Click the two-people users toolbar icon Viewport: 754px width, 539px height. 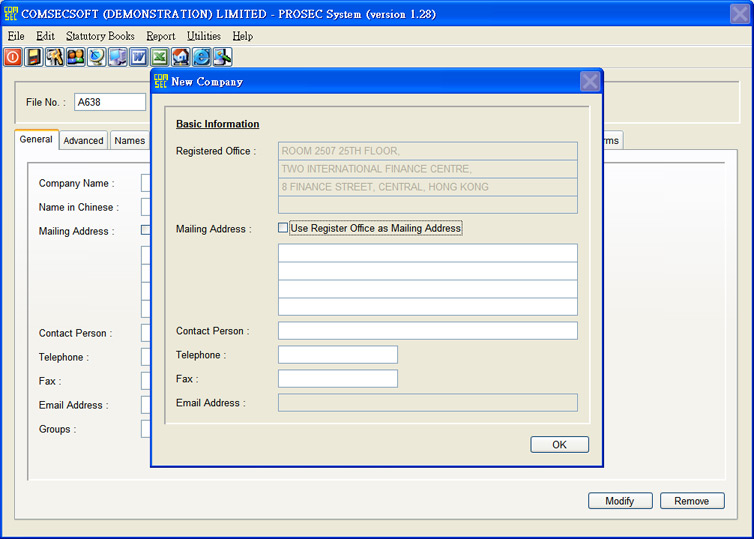point(75,57)
